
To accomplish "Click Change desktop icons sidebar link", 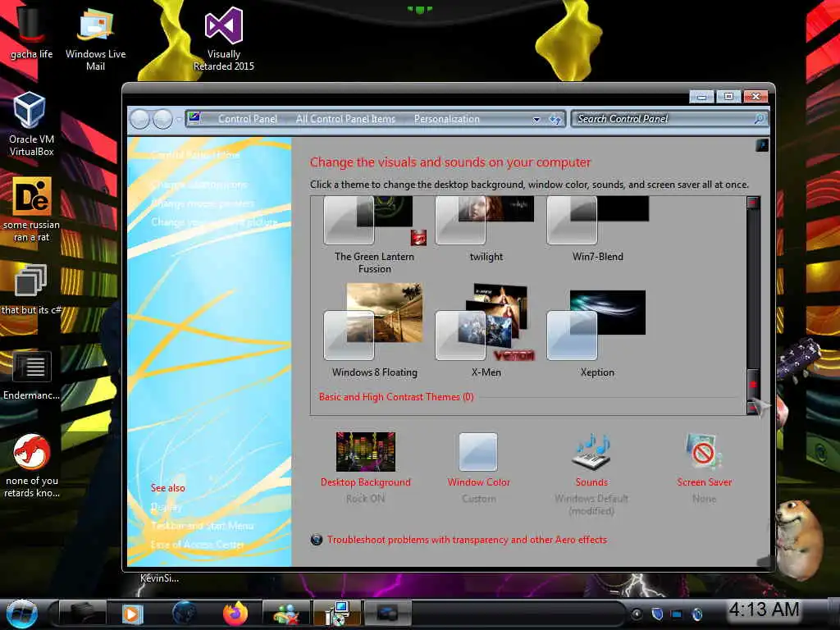I will pos(199,185).
